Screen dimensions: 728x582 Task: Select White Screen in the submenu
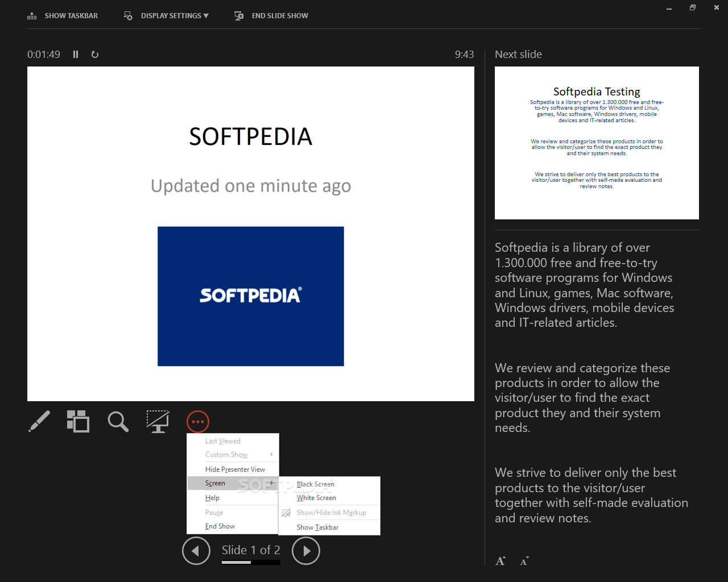pos(329,498)
